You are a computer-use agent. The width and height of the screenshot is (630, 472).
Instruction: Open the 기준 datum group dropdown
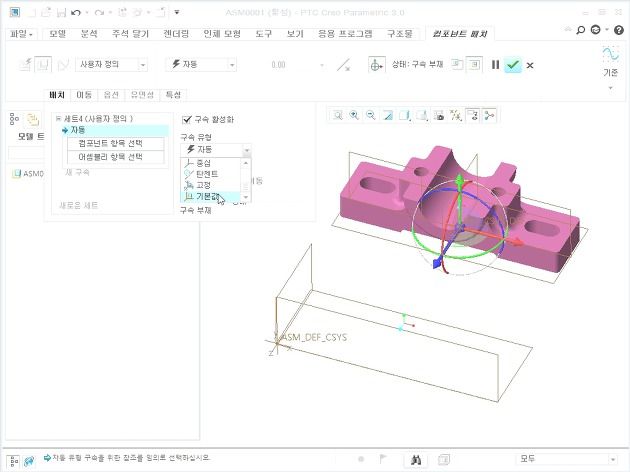tap(610, 88)
